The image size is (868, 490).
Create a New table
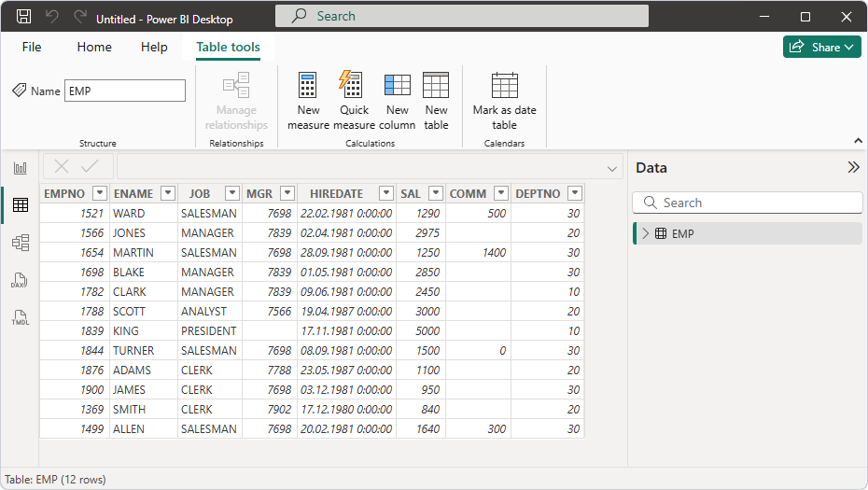(436, 102)
